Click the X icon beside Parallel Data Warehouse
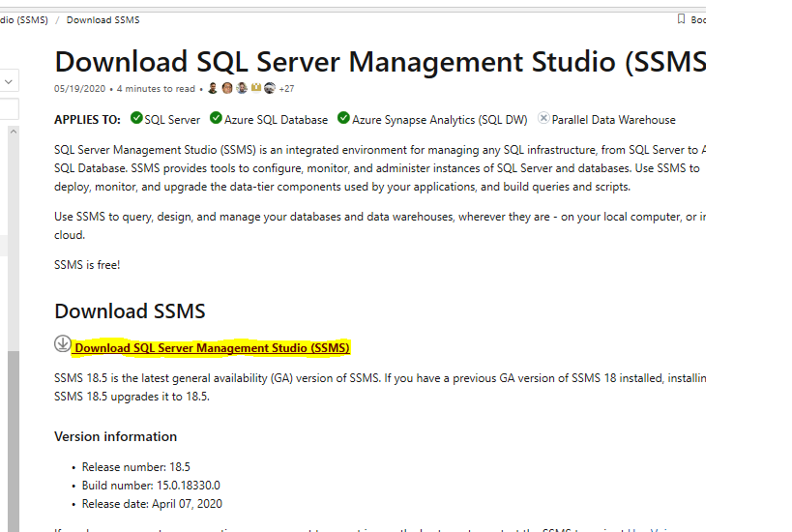Image resolution: width=792 pixels, height=532 pixels. coord(543,118)
